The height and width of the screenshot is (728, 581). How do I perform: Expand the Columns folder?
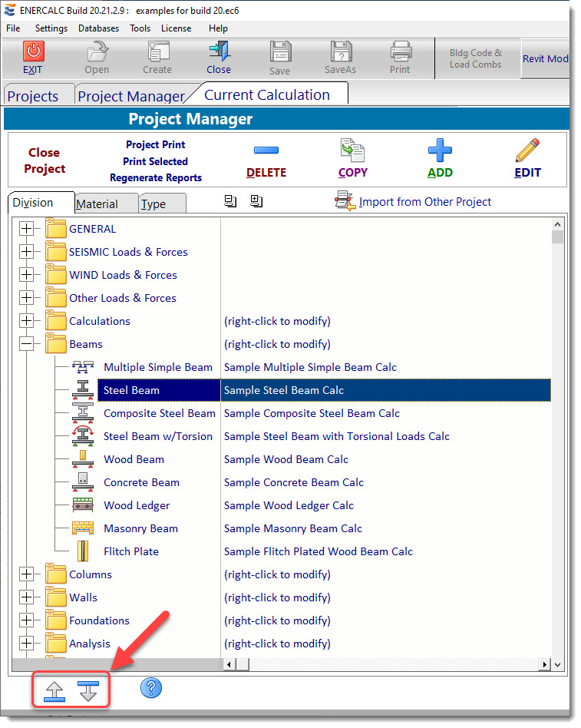(27, 574)
